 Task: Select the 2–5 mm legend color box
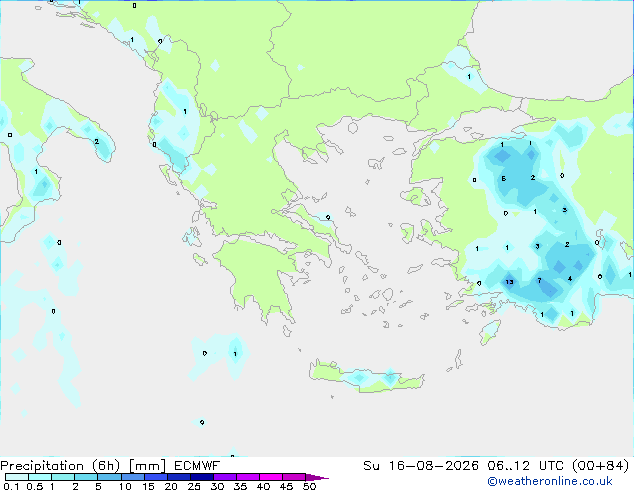coord(86,477)
